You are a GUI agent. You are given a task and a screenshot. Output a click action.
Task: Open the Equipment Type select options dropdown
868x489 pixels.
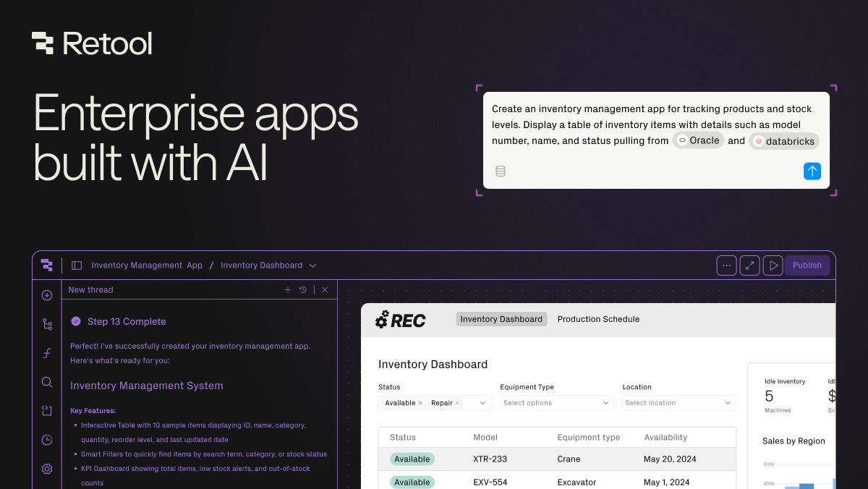(556, 403)
